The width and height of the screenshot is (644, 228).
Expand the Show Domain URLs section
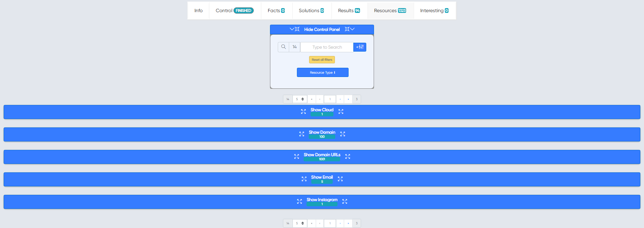click(322, 157)
